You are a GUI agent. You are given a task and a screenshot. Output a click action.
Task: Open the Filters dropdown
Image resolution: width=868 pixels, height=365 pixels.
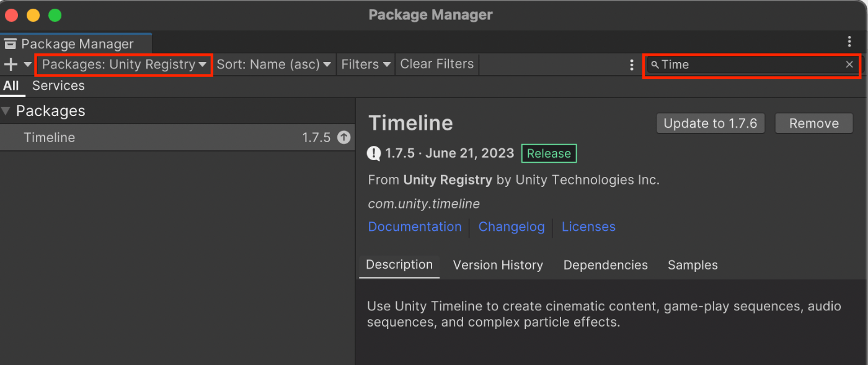(x=366, y=65)
